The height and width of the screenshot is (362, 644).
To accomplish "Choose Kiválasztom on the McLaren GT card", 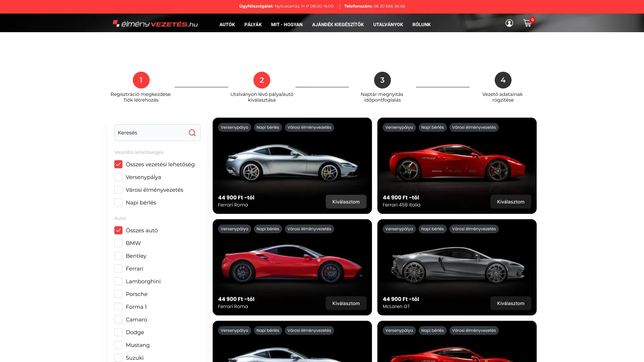I will point(511,303).
